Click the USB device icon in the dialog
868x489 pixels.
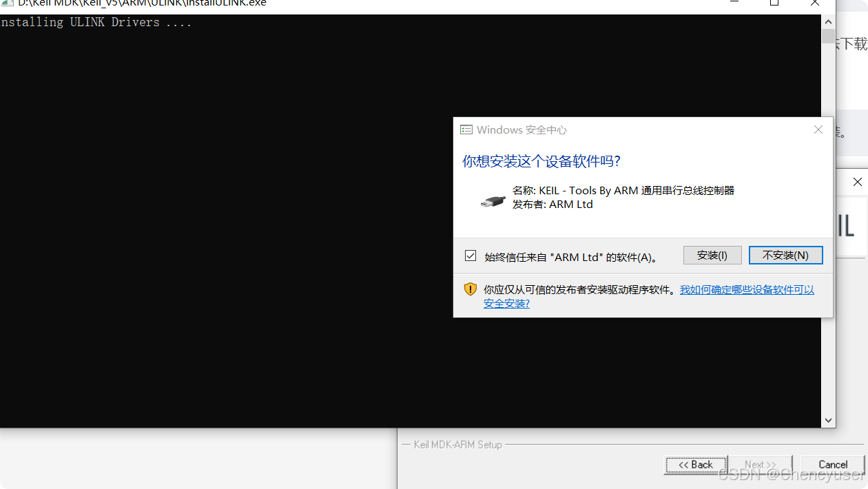(493, 201)
